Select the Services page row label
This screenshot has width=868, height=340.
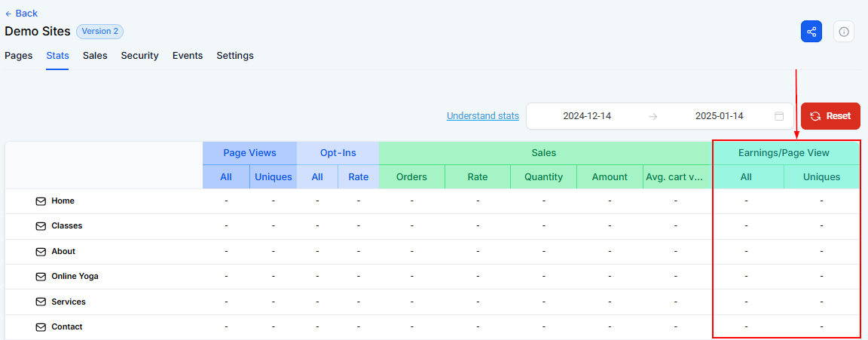(x=69, y=302)
